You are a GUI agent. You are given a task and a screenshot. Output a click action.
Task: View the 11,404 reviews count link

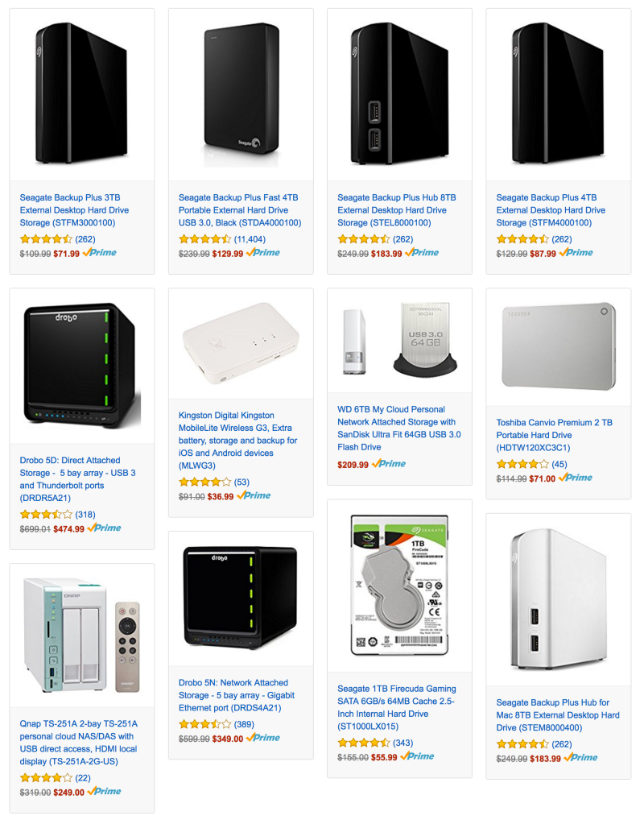(250, 239)
